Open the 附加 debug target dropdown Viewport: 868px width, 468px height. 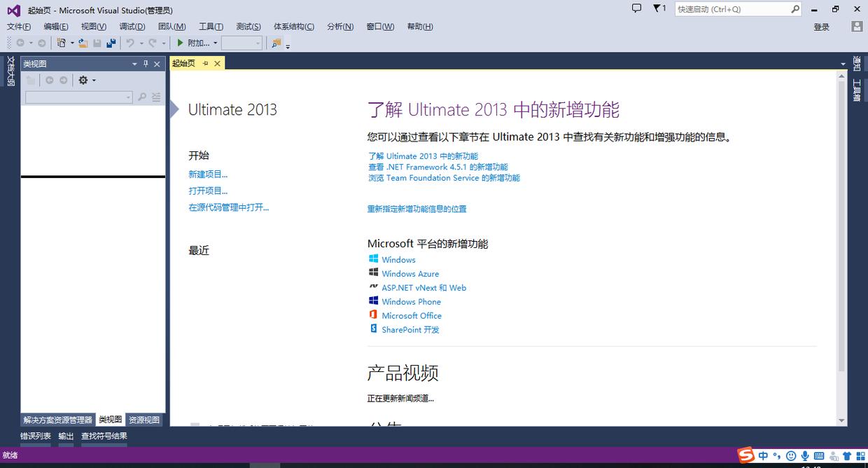click(215, 43)
